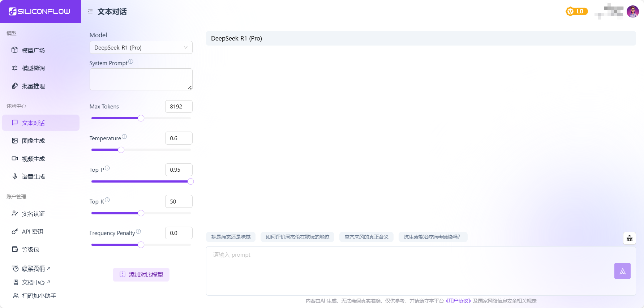Click System Prompt info icon
The image size is (644, 308).
[131, 61]
